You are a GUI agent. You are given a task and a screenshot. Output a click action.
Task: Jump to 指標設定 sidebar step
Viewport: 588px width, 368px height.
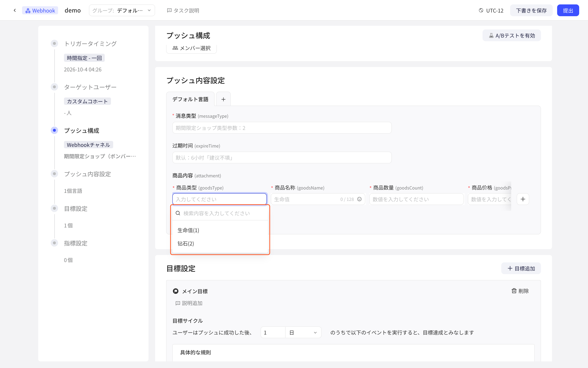coord(76,243)
